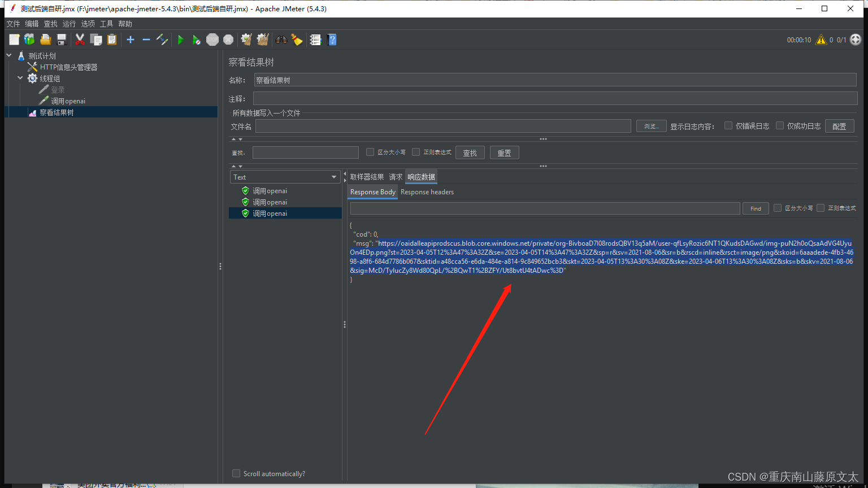Toggle 区分大小写 checkbox beside Find button

(778, 208)
